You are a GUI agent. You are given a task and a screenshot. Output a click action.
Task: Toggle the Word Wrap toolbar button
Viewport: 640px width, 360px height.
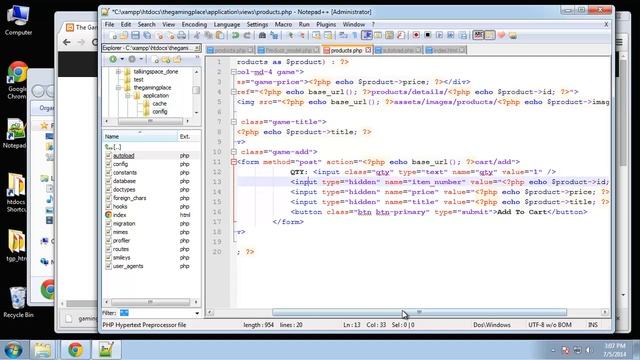[x=342, y=36]
